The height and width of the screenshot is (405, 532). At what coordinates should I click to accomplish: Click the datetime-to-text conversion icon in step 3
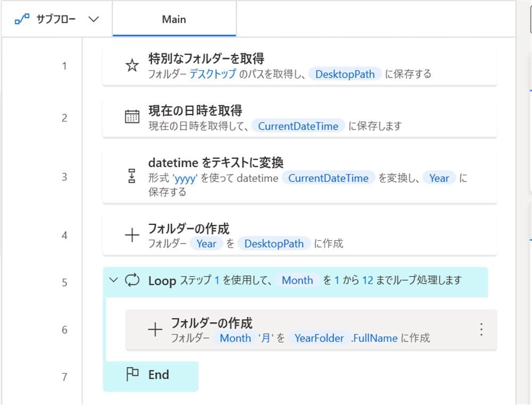pyautogui.click(x=131, y=177)
